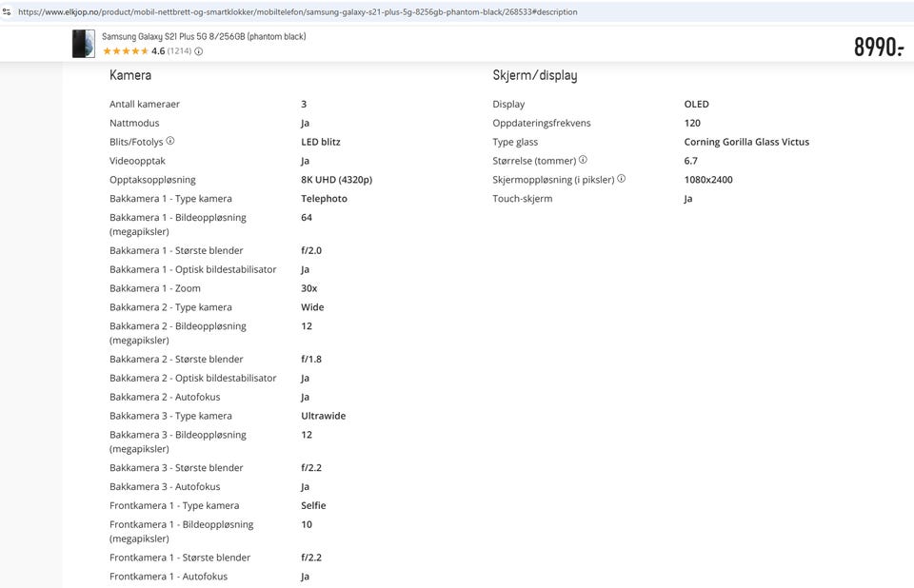This screenshot has width=914, height=588.
Task: Click the 'Antall kameraer' label
Action: (145, 104)
